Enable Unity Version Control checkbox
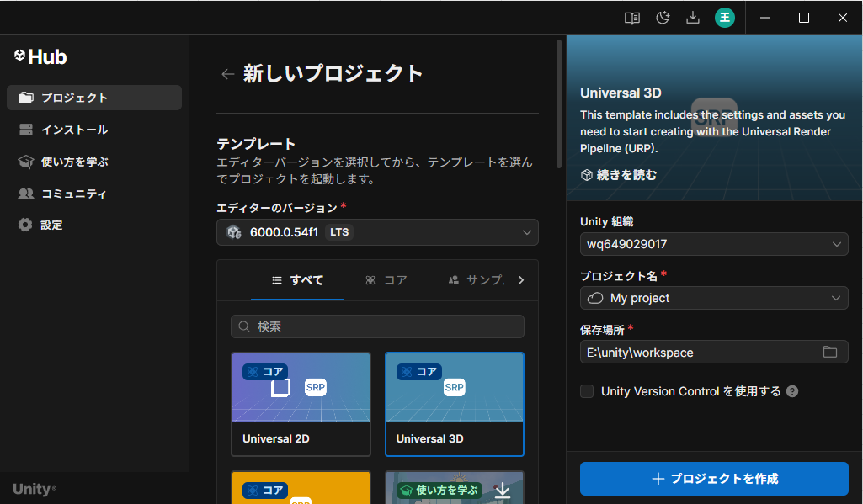 587,391
